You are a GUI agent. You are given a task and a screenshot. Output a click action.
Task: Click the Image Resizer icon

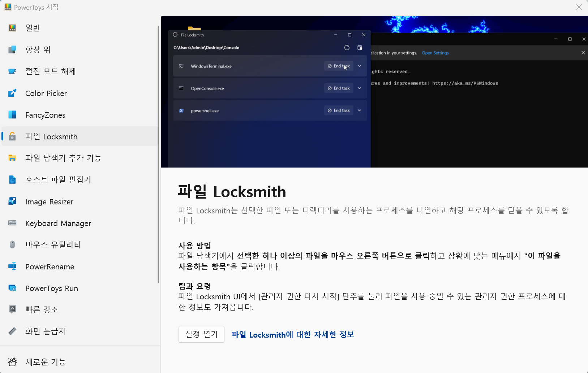coord(12,201)
